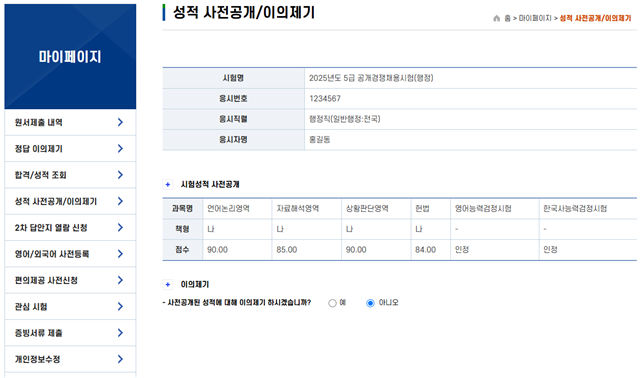Click chevron arrow next to 증빙서류 제출
The width and height of the screenshot is (643, 378).
(x=120, y=332)
